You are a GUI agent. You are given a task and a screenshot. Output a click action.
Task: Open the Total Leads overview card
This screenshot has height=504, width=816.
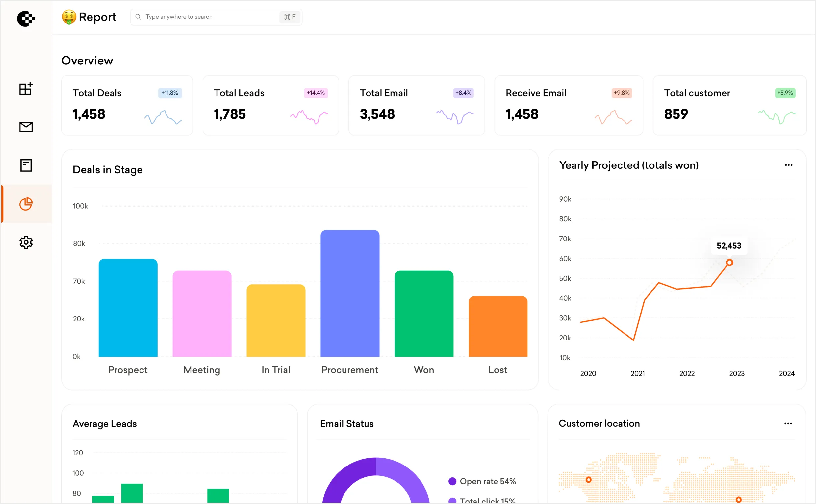270,105
